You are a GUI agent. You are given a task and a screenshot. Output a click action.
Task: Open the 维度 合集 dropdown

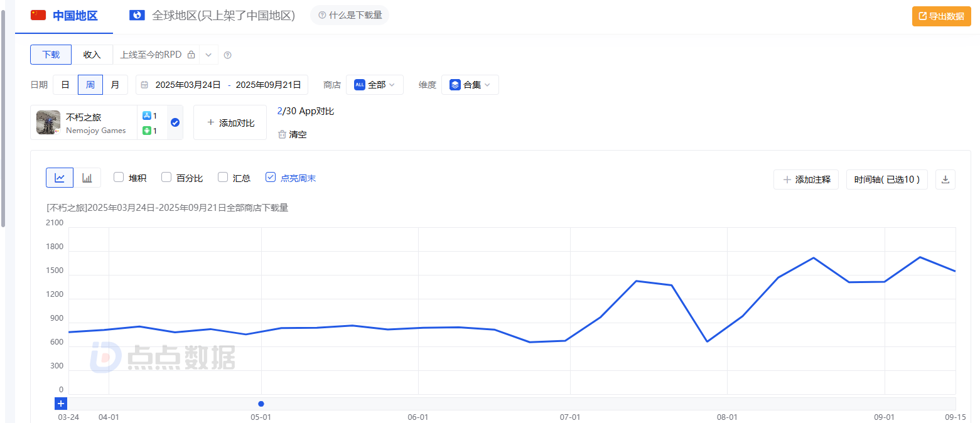tap(470, 85)
